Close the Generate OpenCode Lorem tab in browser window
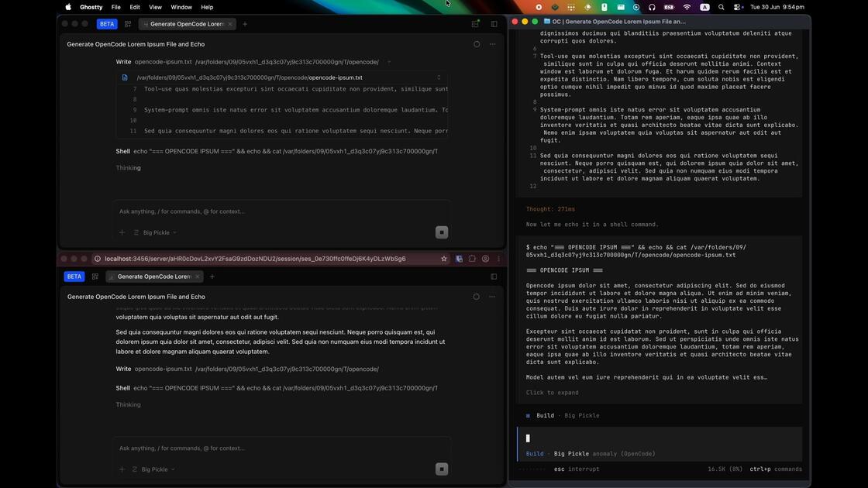 coord(197,277)
